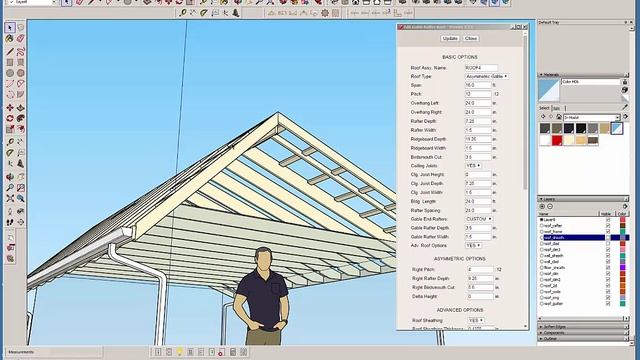Image resolution: width=640 pixels, height=360 pixels.
Task: Collapse the Layers tray panel
Action: pyautogui.click(x=583, y=199)
